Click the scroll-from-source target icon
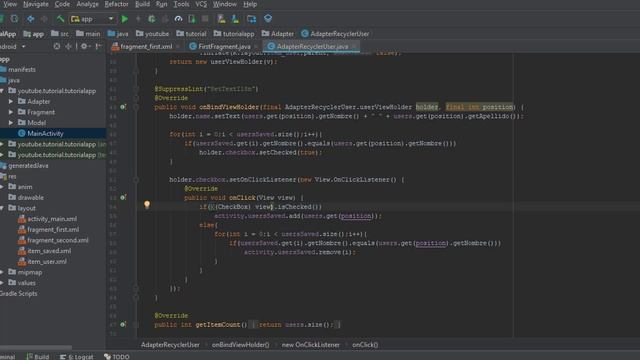Image resolution: width=640 pixels, height=360 pixels. (x=57, y=47)
